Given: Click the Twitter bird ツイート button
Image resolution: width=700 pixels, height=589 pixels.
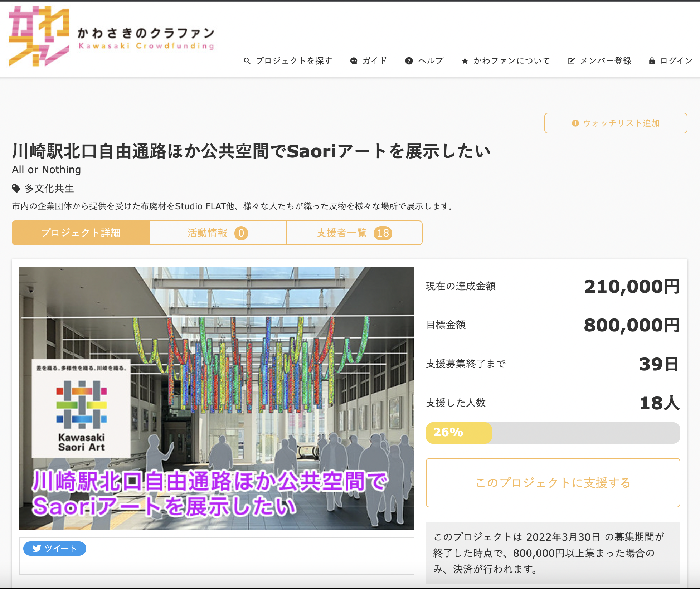Looking at the screenshot, I should click(x=55, y=548).
